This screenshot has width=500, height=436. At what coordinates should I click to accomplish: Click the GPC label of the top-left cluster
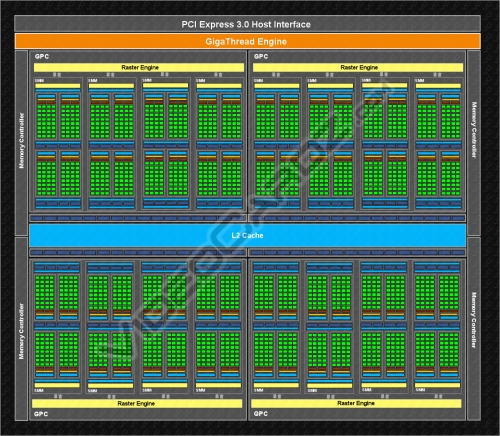click(x=42, y=56)
